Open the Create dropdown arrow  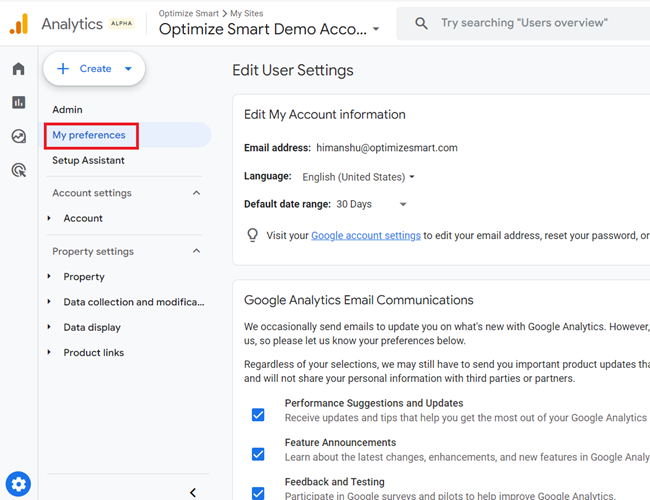tap(129, 69)
